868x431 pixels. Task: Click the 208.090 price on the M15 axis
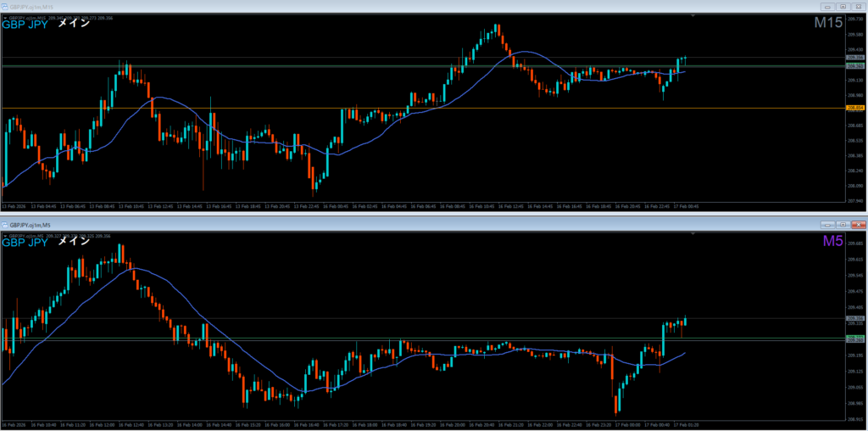click(855, 186)
